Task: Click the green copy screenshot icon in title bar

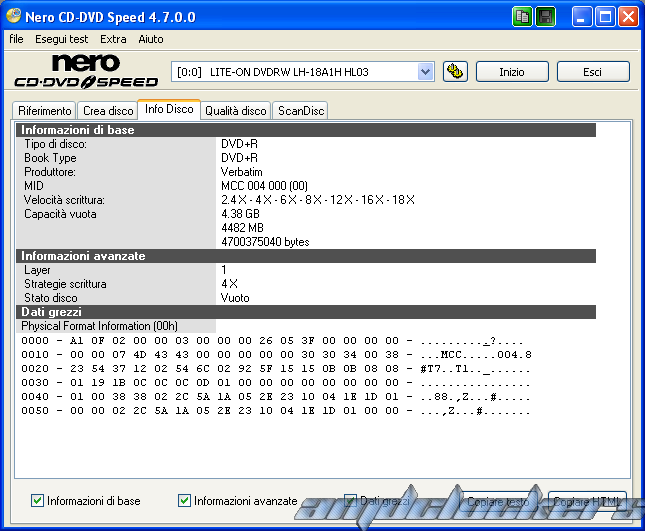Action: (x=523, y=17)
